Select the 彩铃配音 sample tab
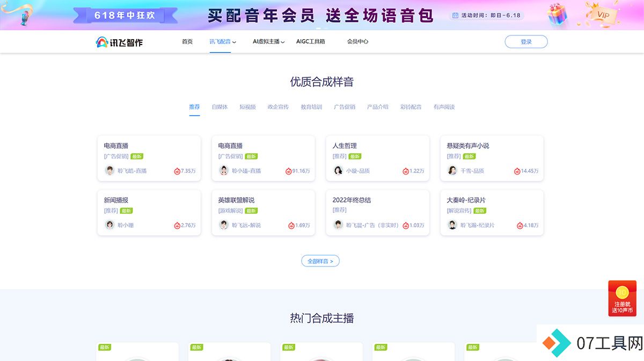 (411, 107)
